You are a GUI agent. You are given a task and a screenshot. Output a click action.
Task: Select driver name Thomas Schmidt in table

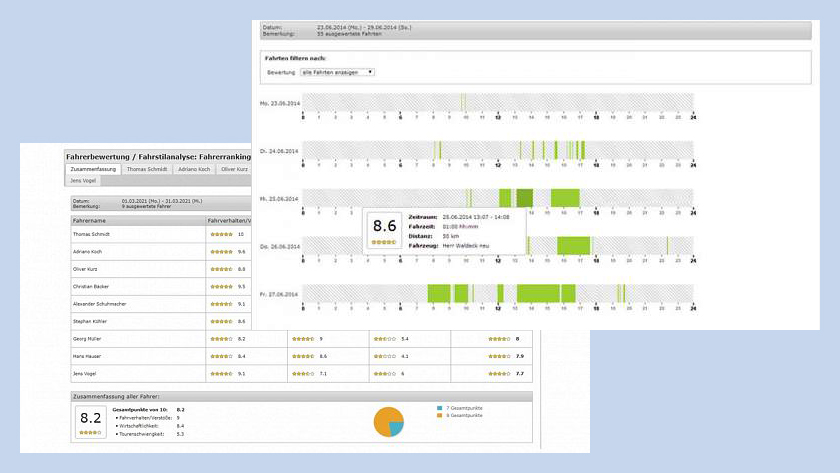91,234
